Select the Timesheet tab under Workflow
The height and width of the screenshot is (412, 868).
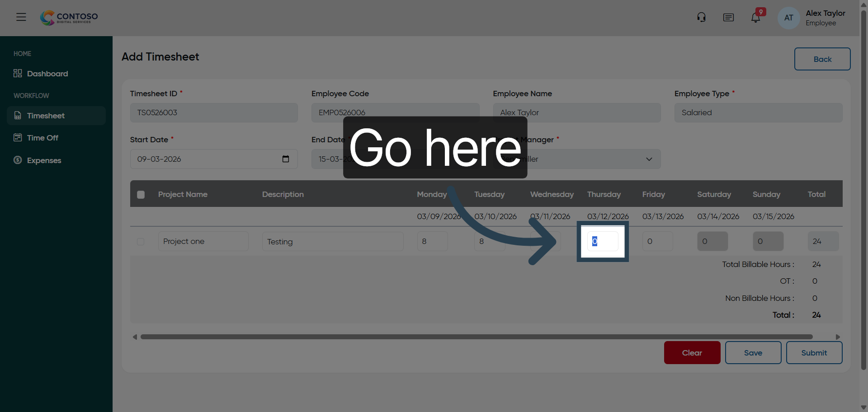[x=47, y=116]
